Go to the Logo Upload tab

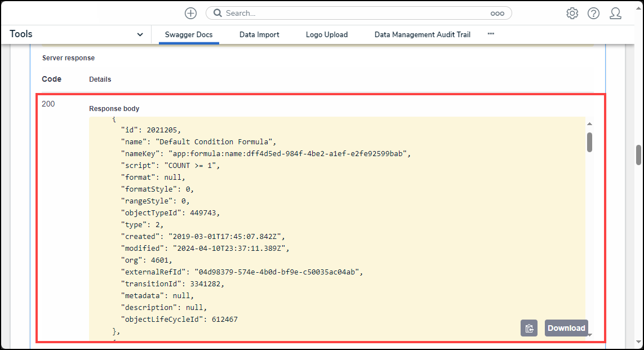pos(327,35)
